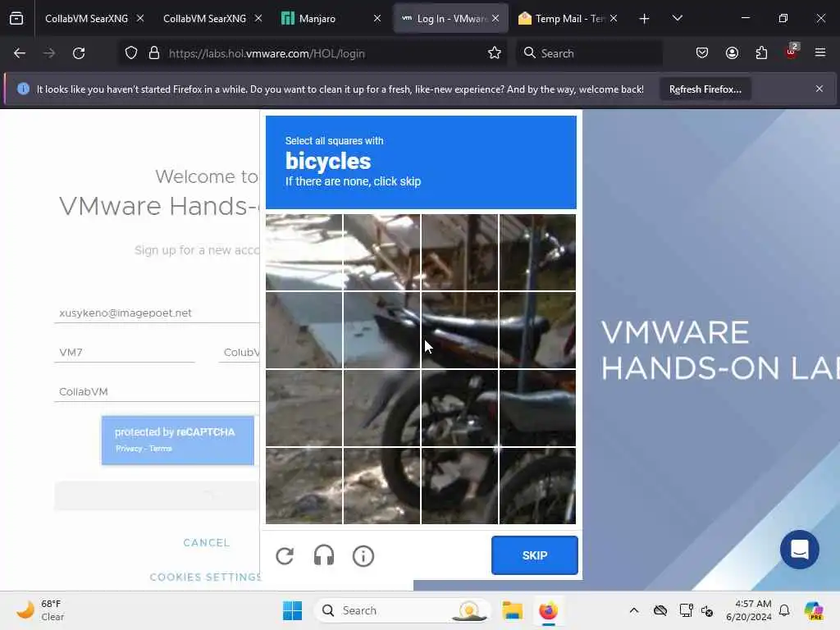
Task: Go back using the browser back arrow
Action: pos(20,53)
